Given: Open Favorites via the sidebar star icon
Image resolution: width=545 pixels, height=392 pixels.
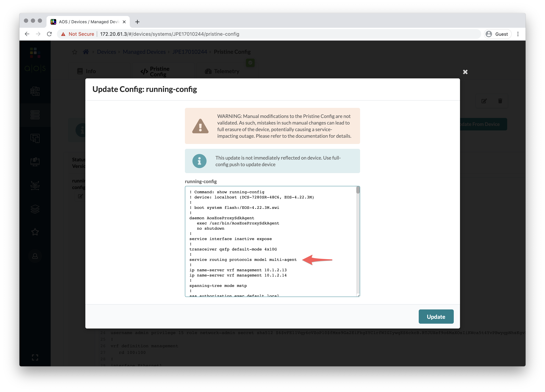Looking at the screenshot, I should click(x=35, y=231).
